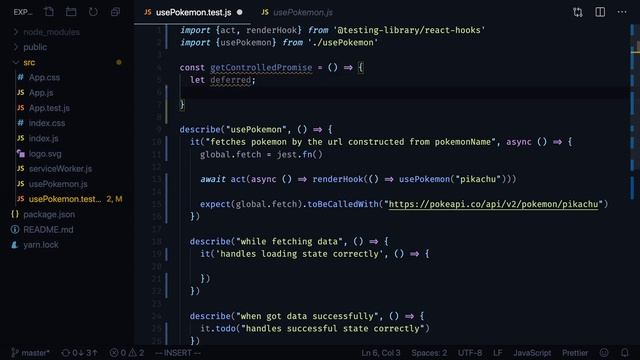This screenshot has height=360, width=640.
Task: Open App.test.js in the file tree
Action: coord(49,108)
